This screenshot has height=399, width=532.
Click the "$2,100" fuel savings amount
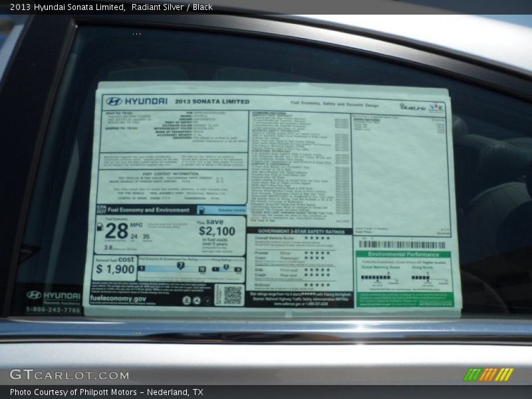point(217,231)
